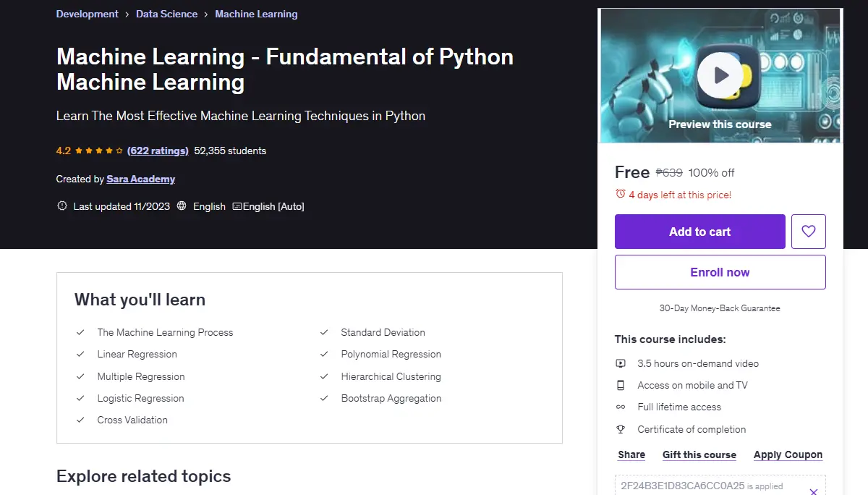
Task: Add course to wishlist heart icon
Action: coord(809,232)
